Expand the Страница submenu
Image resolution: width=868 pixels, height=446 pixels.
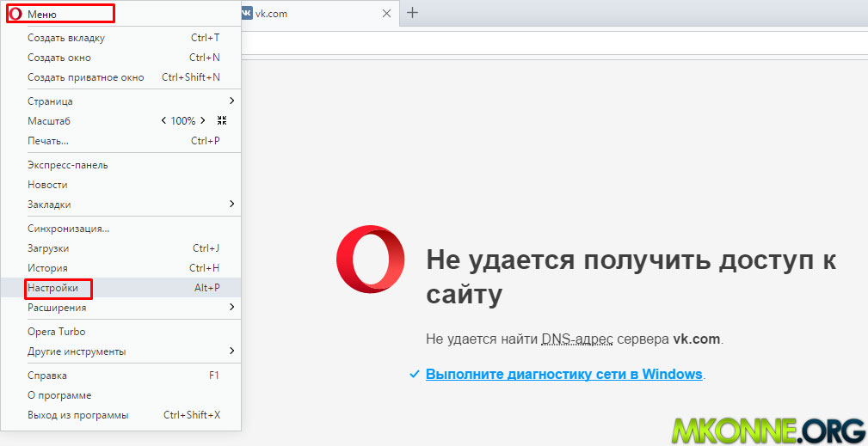pos(120,101)
